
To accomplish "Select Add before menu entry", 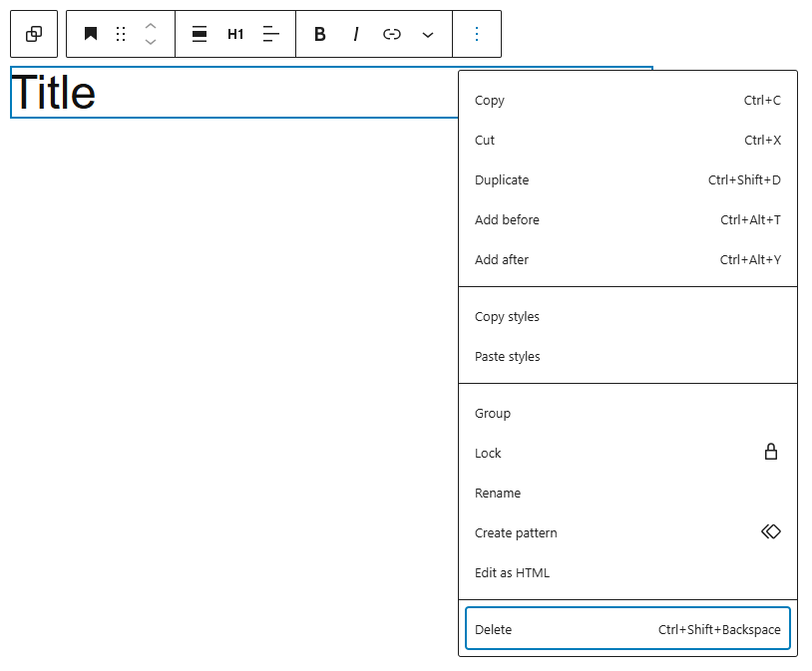I will click(627, 220).
